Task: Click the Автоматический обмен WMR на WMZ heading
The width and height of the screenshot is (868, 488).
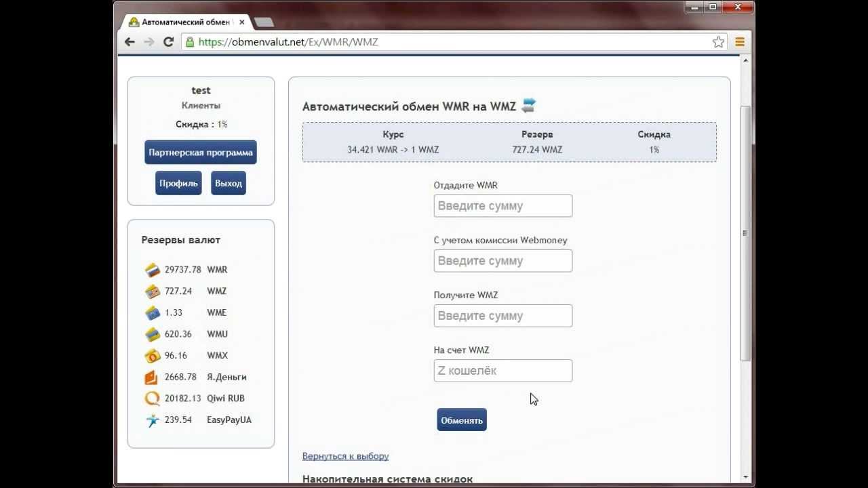Action: 410,106
